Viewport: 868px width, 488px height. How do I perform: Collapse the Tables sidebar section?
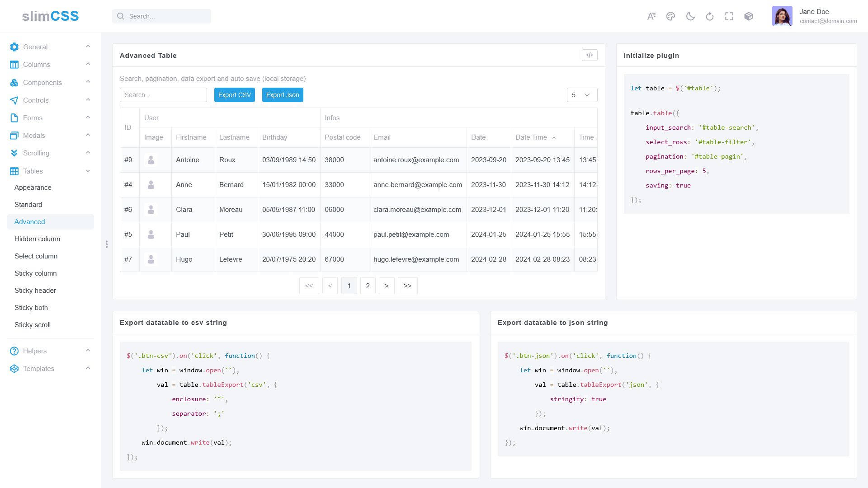click(88, 171)
